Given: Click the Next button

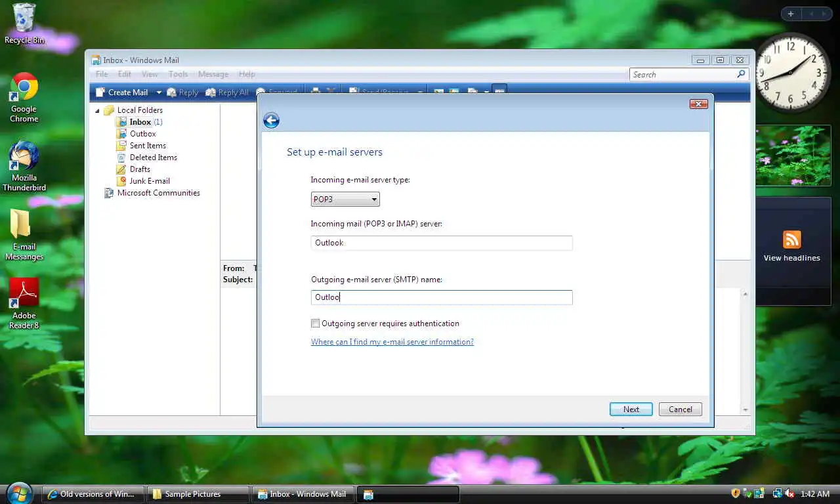Looking at the screenshot, I should coord(631,409).
